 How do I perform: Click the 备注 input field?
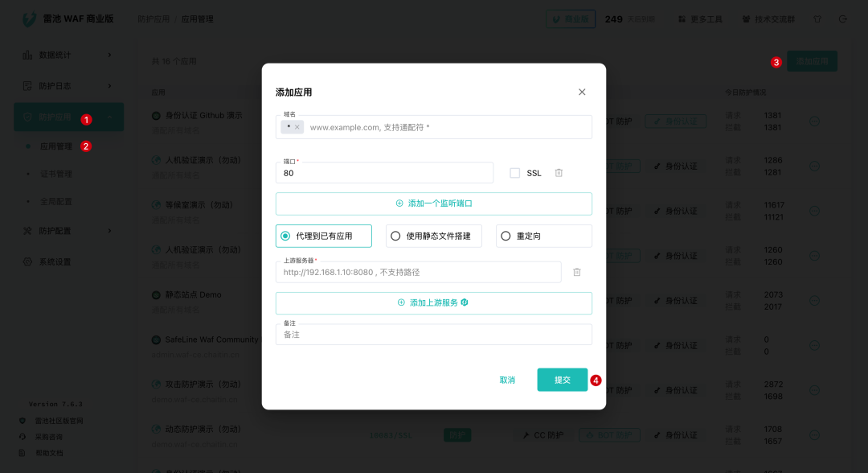(433, 336)
